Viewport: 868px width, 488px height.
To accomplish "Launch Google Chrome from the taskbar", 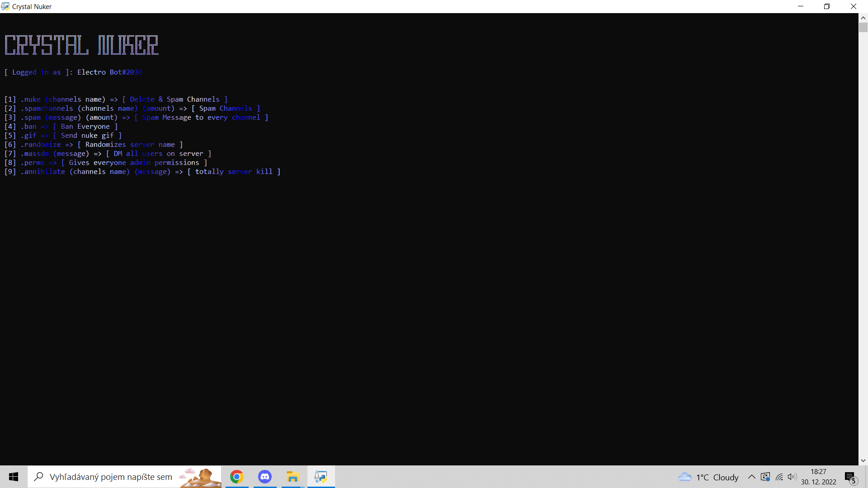I will pyautogui.click(x=237, y=477).
